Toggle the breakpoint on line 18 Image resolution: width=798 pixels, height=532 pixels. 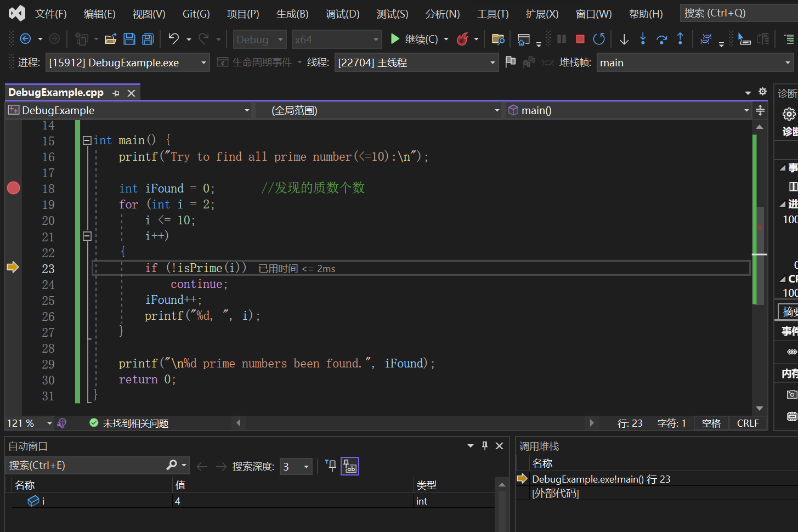(x=13, y=188)
